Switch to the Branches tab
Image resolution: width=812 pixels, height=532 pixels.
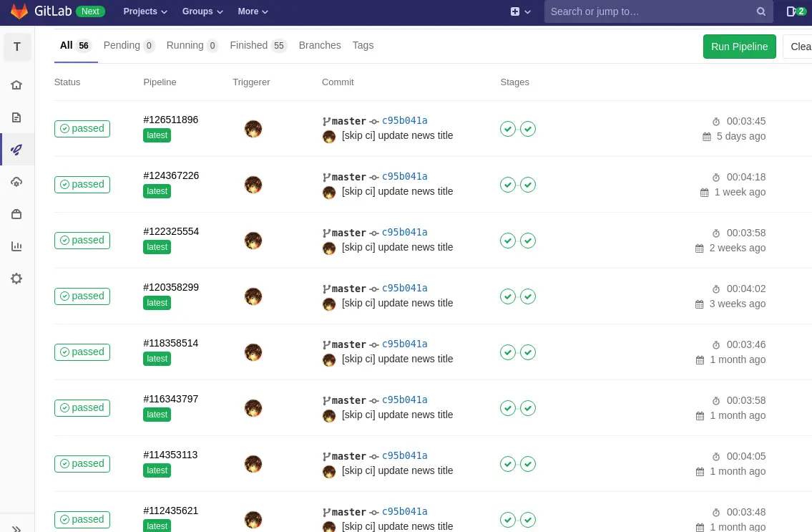point(320,46)
